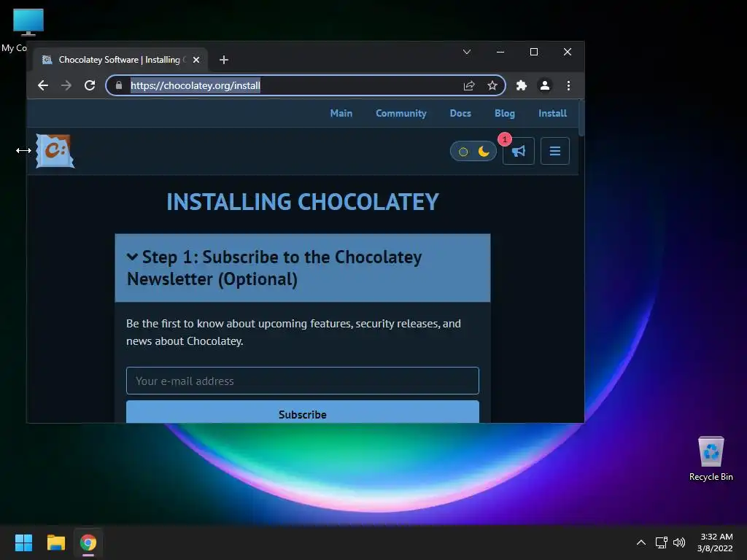View site information via lock icon
This screenshot has height=560, width=747.
point(119,85)
